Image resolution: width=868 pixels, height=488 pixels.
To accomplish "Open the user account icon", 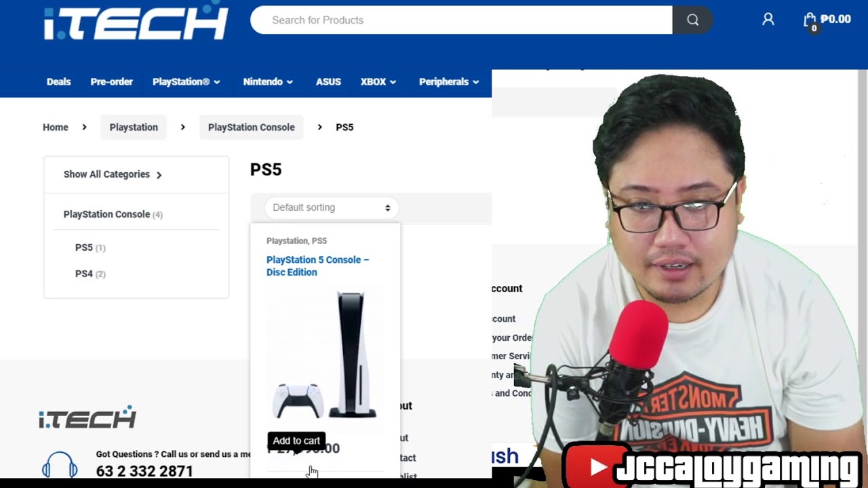I will (x=768, y=20).
